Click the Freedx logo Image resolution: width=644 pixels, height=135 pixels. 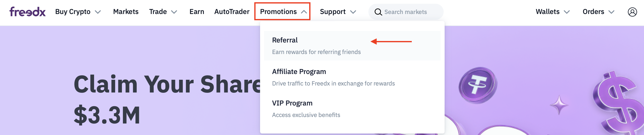[28, 12]
